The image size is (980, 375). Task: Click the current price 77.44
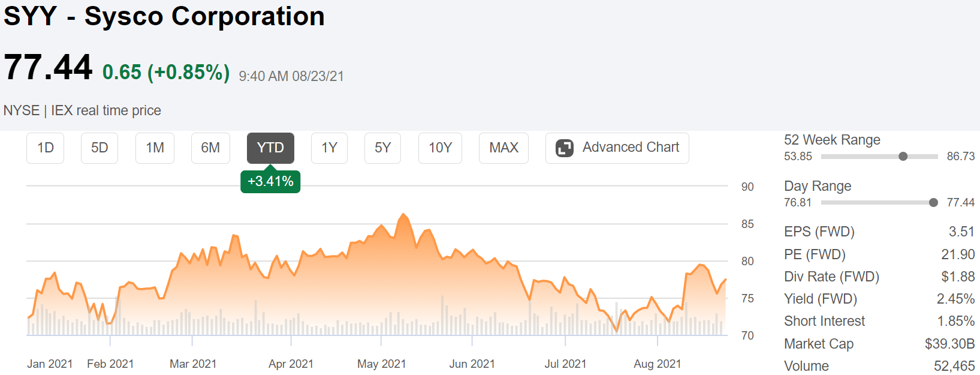point(47,67)
